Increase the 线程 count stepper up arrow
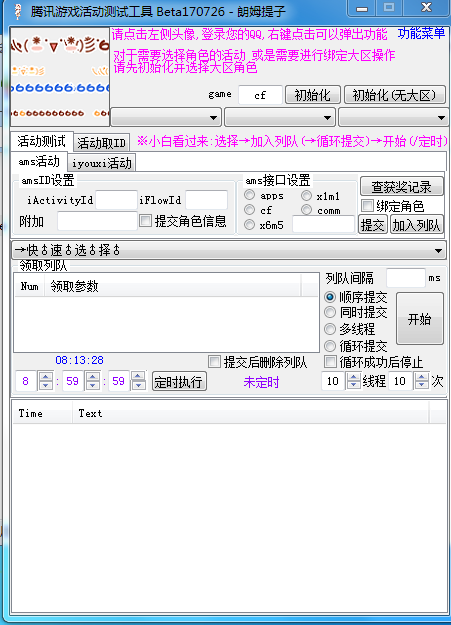The height and width of the screenshot is (625, 451). tap(353, 377)
